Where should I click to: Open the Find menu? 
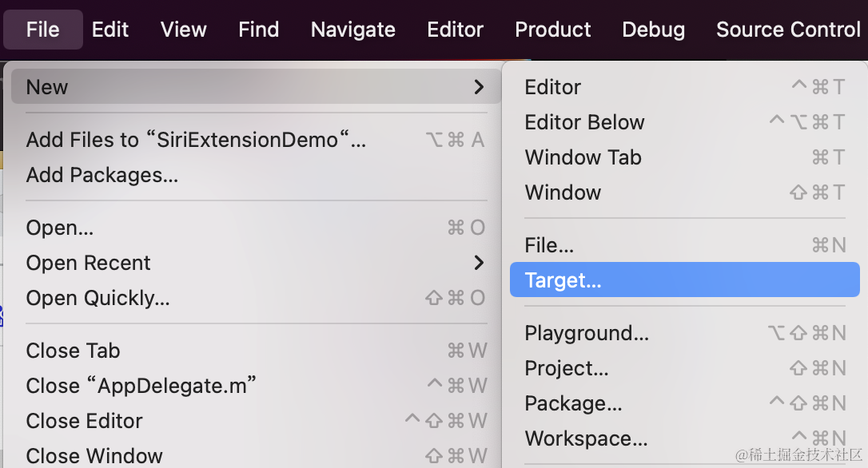tap(258, 30)
